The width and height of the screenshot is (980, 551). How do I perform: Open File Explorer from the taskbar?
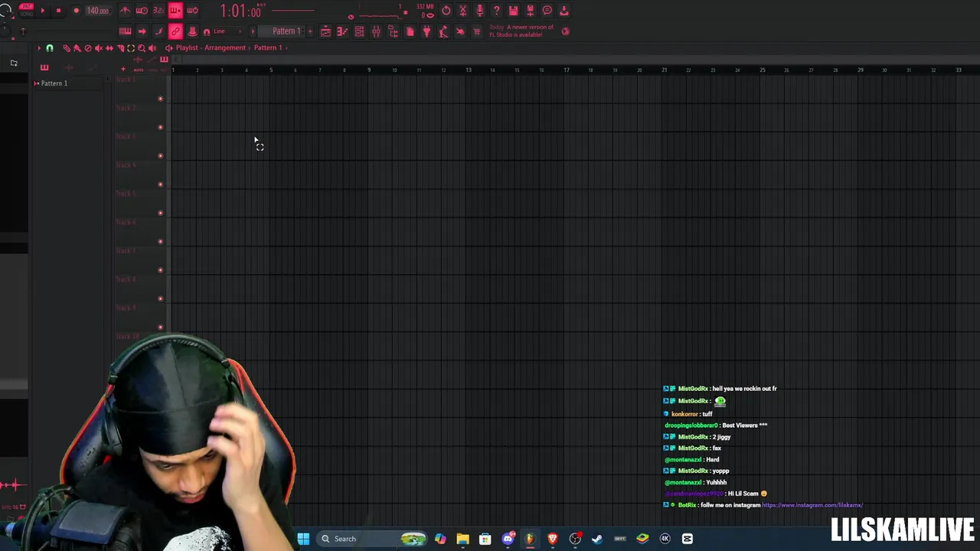tap(462, 539)
